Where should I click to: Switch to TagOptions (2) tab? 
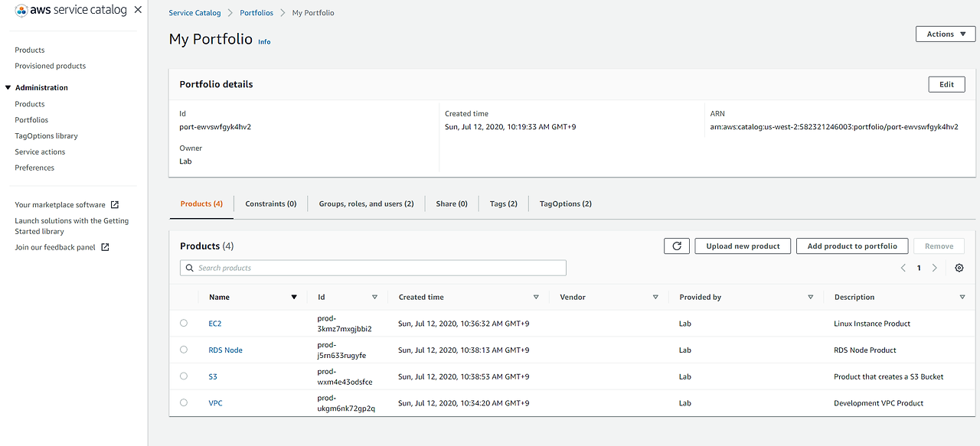coord(566,203)
